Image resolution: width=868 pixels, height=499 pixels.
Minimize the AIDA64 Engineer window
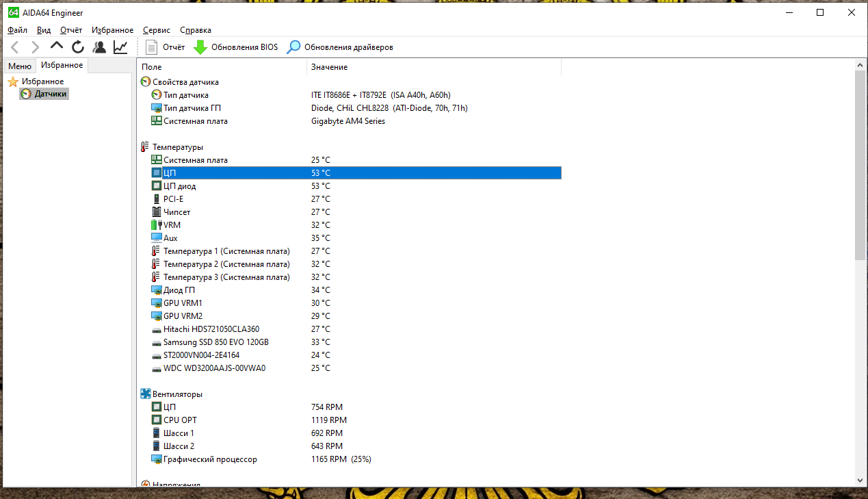click(789, 12)
